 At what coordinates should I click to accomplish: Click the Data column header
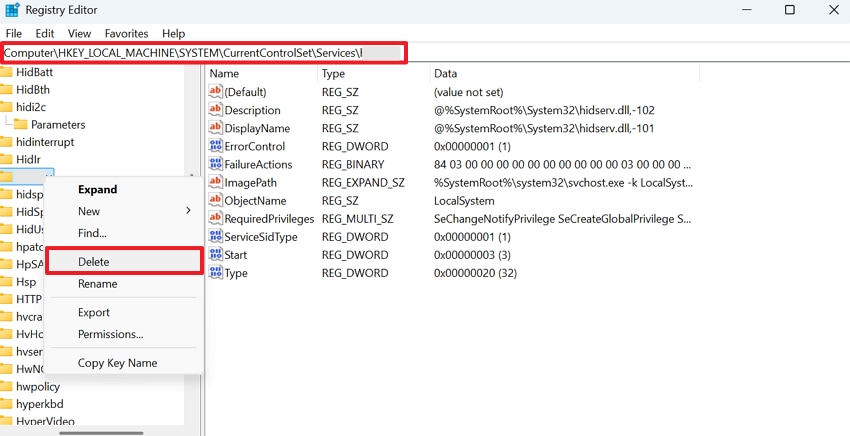[565, 73]
